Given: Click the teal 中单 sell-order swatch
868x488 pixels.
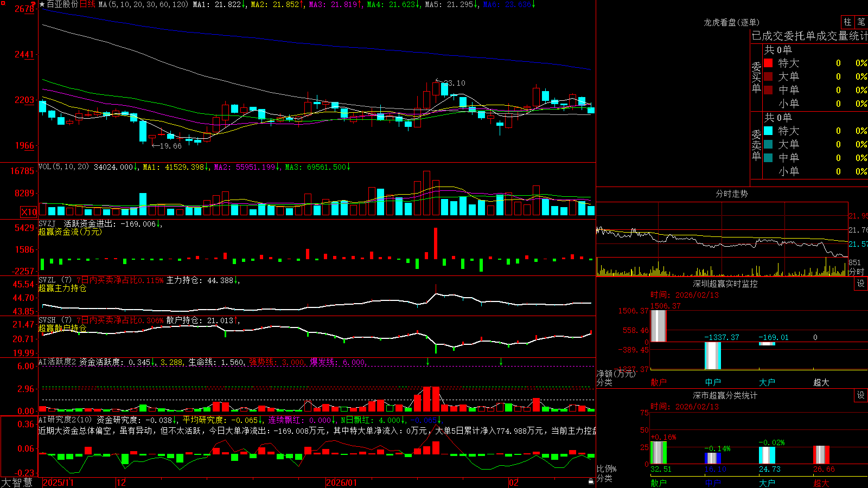Looking at the screenshot, I should [768, 158].
